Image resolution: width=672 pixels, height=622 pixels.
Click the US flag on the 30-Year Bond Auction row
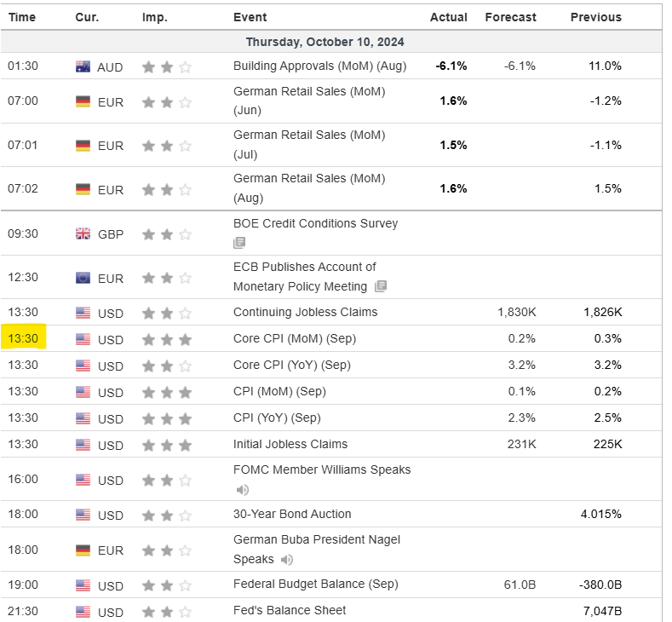[83, 515]
